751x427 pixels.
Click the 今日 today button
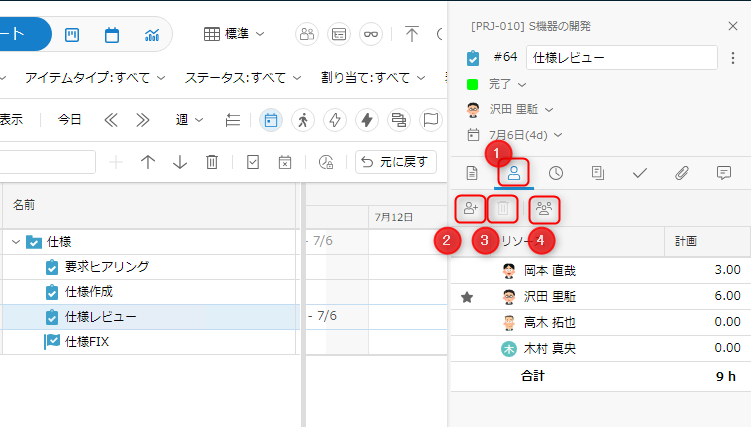[x=69, y=120]
